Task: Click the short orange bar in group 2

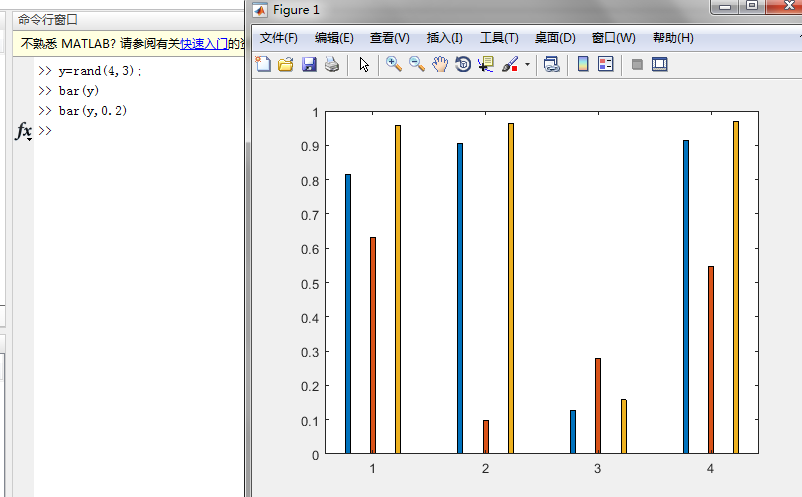Action: pos(486,437)
